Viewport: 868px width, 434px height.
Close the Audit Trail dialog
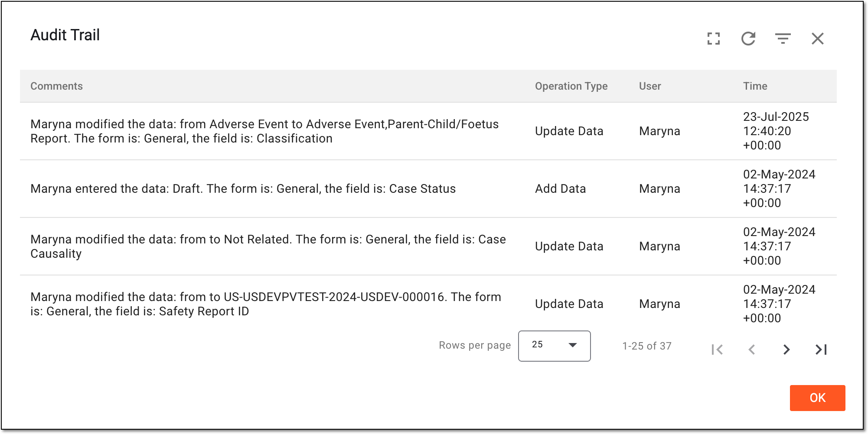coord(818,39)
